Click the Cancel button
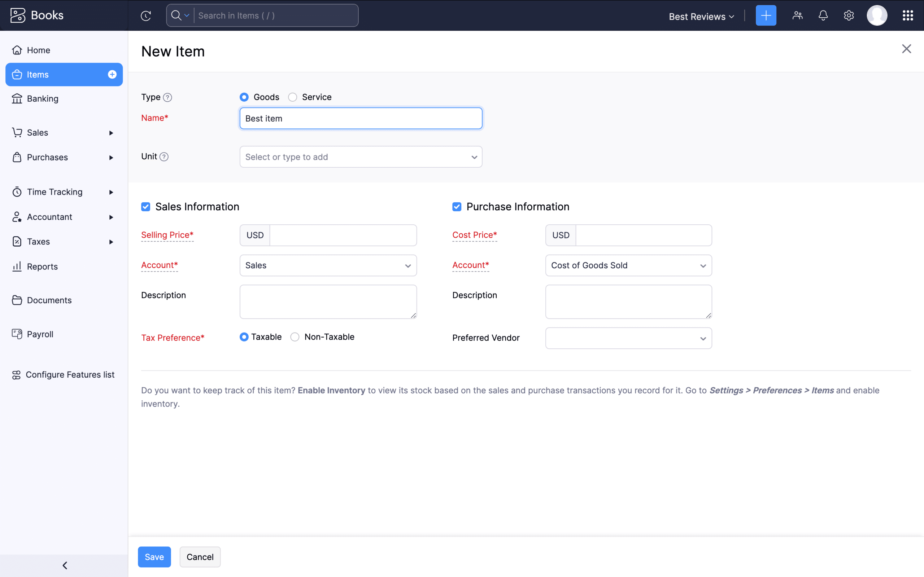This screenshot has height=577, width=924. pyautogui.click(x=200, y=557)
